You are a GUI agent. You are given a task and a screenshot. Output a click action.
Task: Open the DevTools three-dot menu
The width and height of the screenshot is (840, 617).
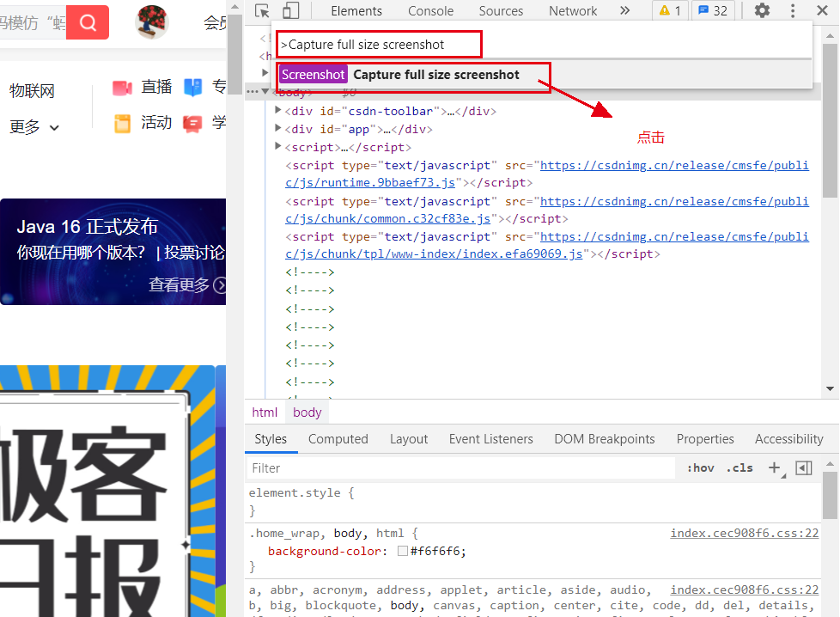[793, 10]
